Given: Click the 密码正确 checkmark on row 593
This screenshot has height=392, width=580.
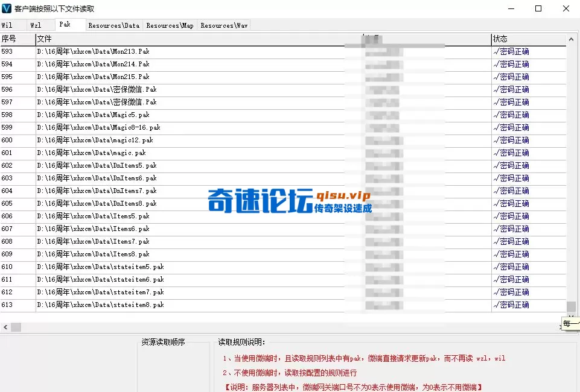Looking at the screenshot, I should pyautogui.click(x=497, y=51).
